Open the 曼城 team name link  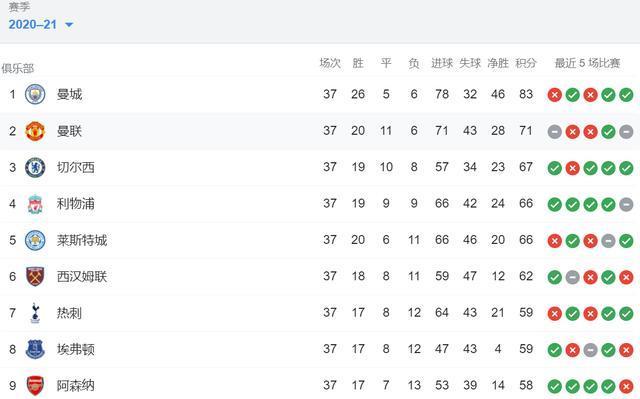[69, 95]
